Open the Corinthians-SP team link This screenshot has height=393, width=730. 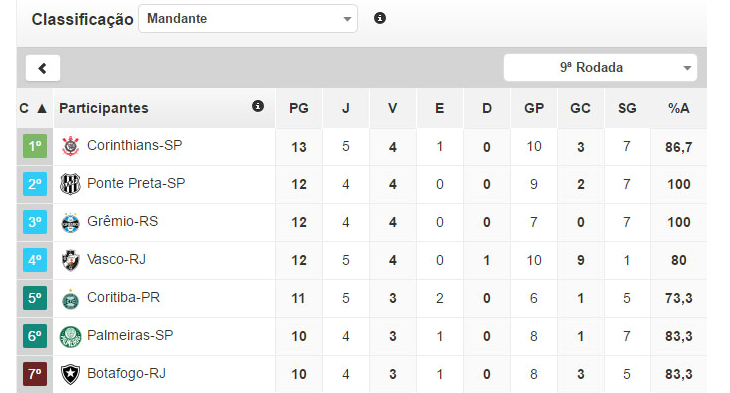(135, 145)
